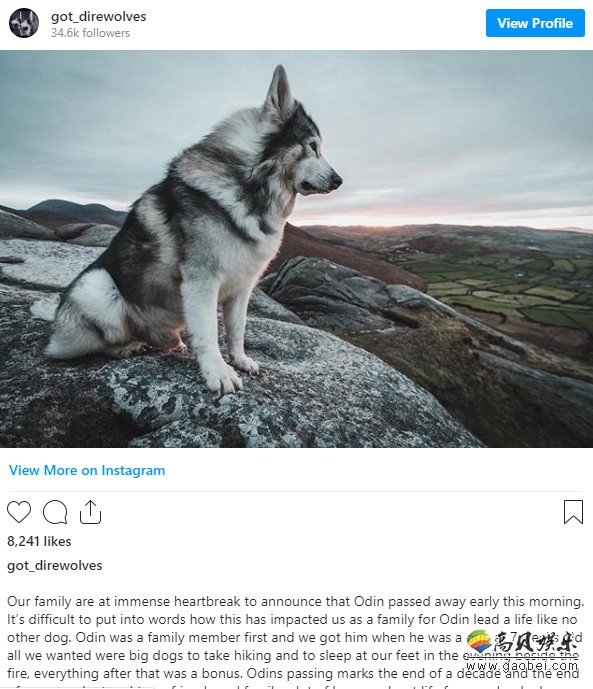Click the colorful gaobei watermark logo icon
Viewport: 593px width, 689px height.
pyautogui.click(x=479, y=642)
